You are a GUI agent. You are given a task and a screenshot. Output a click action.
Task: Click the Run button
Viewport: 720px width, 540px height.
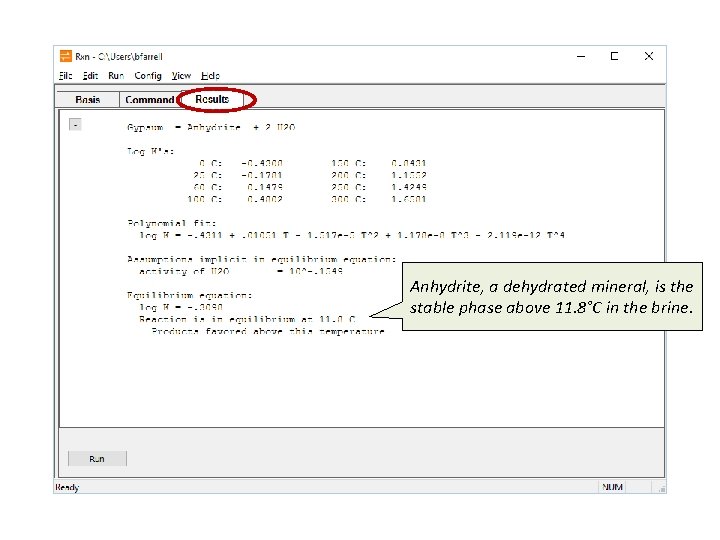point(97,459)
